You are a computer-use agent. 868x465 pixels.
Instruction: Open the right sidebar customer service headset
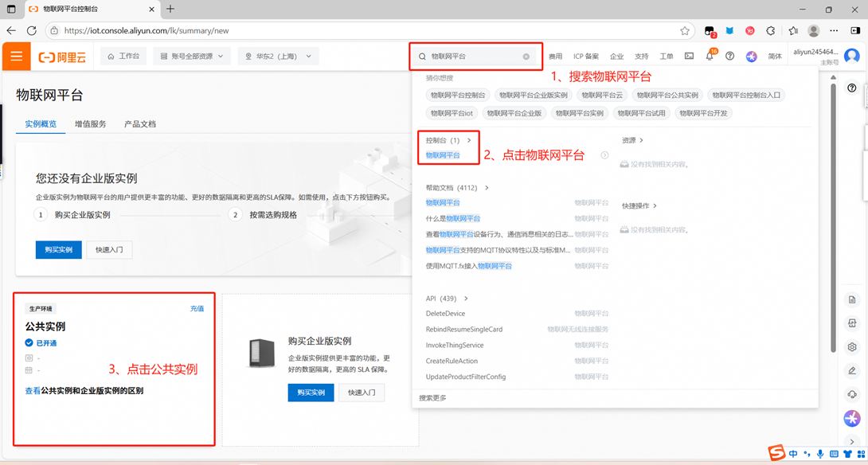coord(852,394)
